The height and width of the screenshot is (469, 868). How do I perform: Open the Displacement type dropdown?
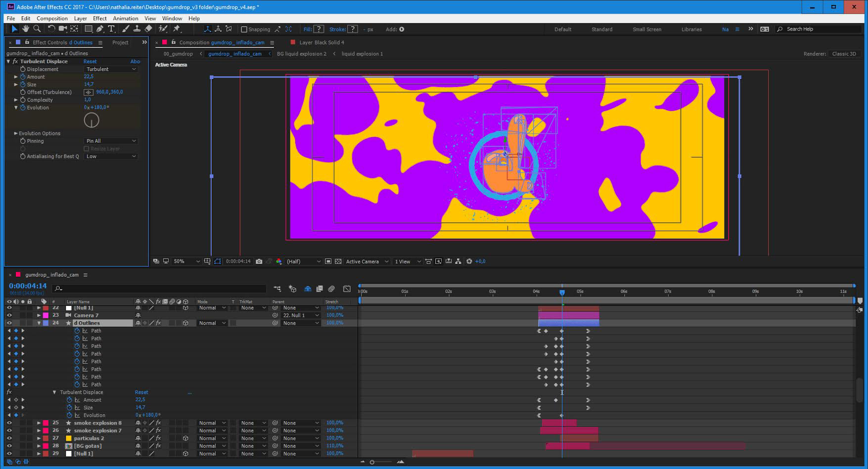[111, 69]
